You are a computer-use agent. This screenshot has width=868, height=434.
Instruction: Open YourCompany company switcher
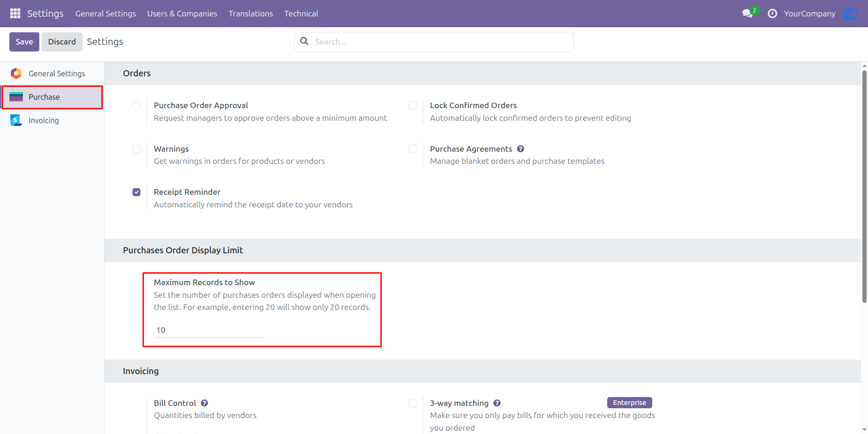(809, 14)
